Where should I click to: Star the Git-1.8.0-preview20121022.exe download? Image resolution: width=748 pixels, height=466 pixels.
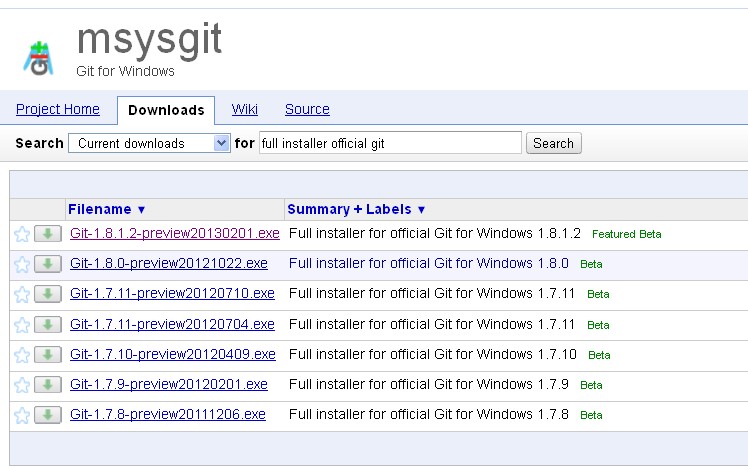click(22, 264)
